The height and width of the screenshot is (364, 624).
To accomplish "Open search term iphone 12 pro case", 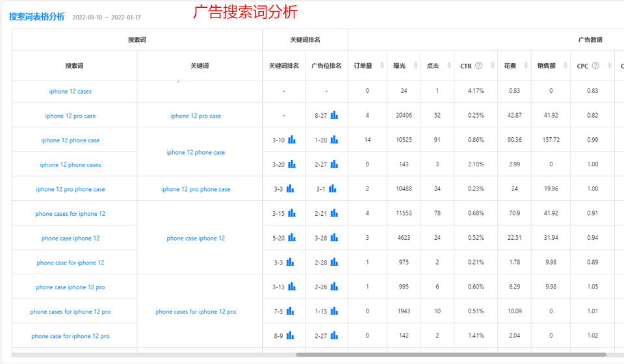I will point(70,116).
